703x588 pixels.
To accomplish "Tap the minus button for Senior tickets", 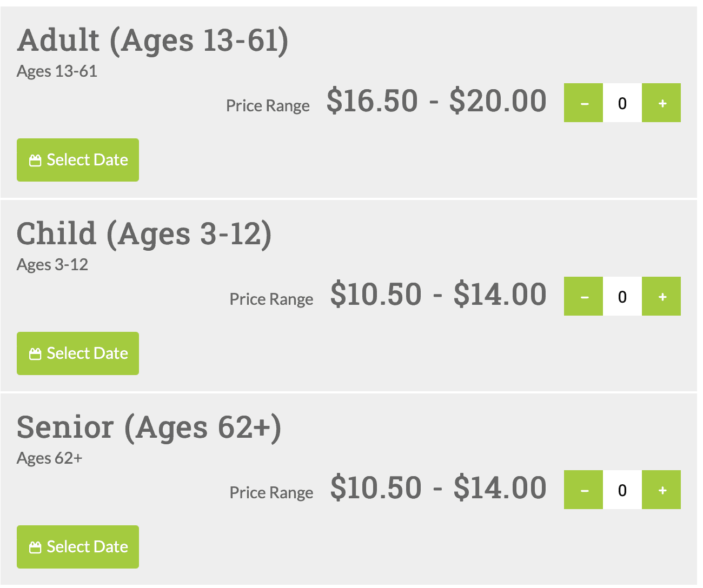I will click(583, 490).
